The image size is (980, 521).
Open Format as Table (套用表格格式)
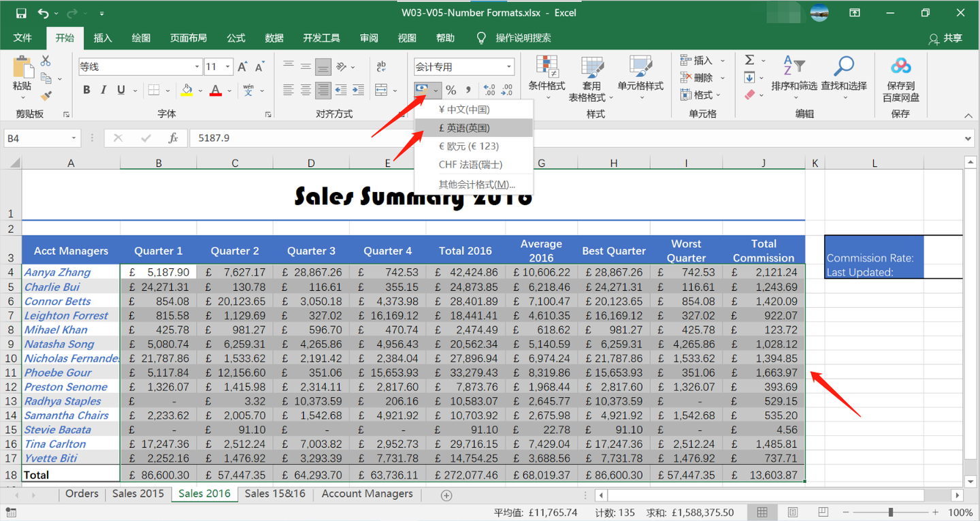[591, 78]
